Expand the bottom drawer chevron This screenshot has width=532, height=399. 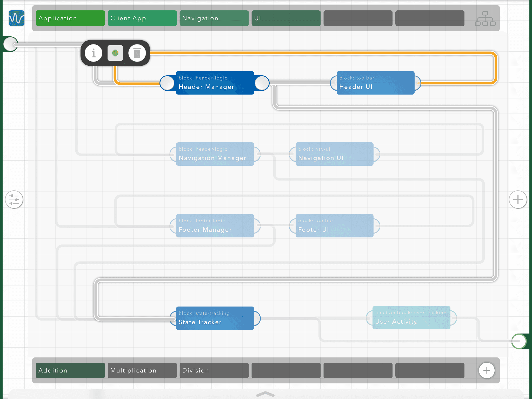265,394
